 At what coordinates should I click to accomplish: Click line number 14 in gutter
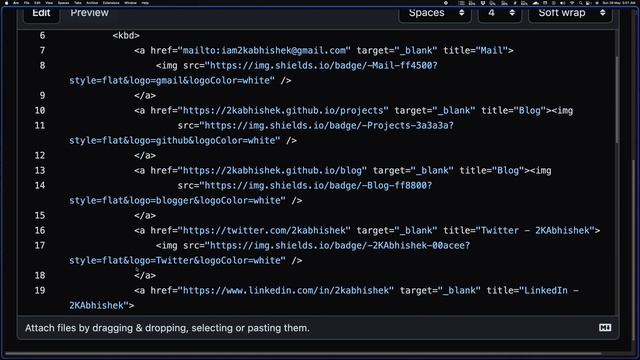click(x=40, y=186)
